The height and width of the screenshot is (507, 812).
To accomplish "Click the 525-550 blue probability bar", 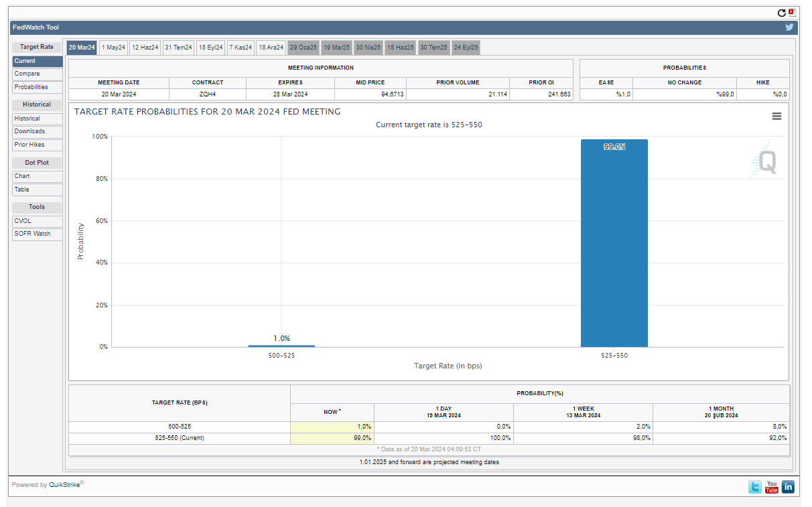I will (614, 243).
